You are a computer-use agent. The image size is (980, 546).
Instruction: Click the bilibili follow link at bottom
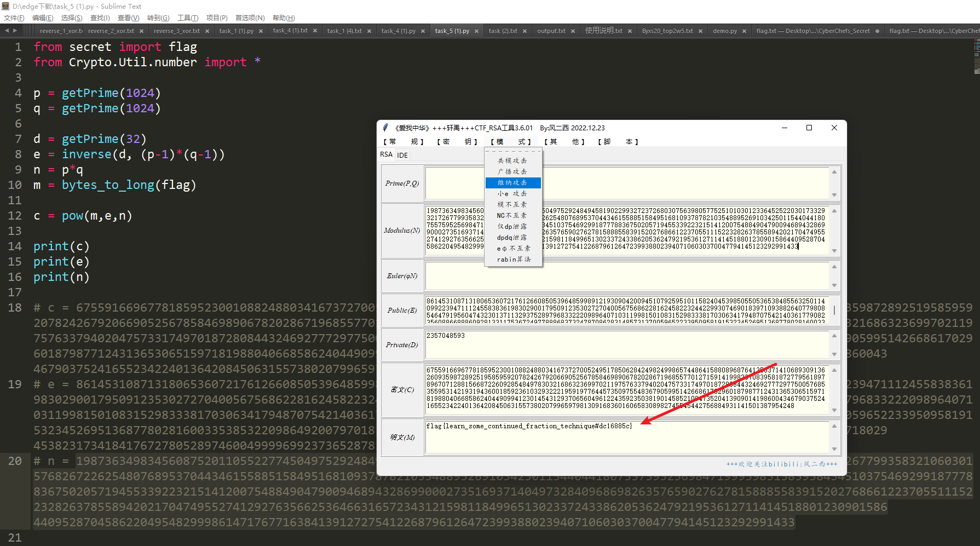point(782,464)
